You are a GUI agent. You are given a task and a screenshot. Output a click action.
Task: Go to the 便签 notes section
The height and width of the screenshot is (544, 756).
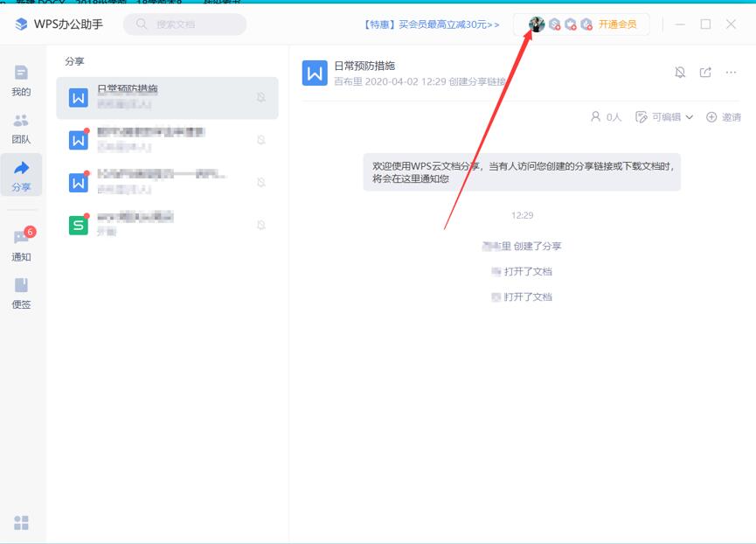point(21,293)
